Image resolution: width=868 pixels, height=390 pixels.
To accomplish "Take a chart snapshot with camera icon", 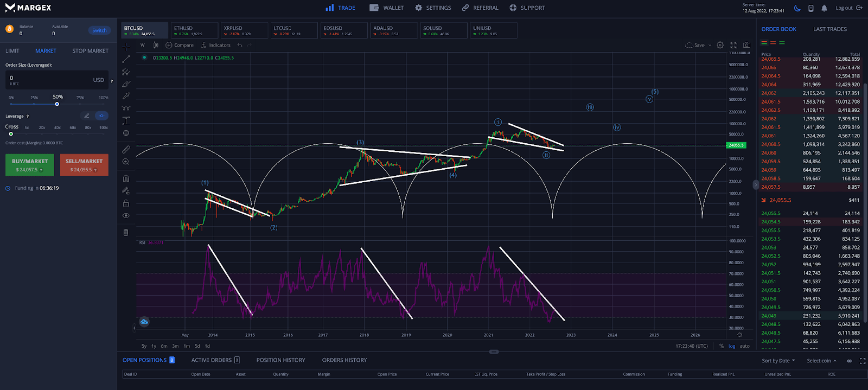I will (x=746, y=45).
